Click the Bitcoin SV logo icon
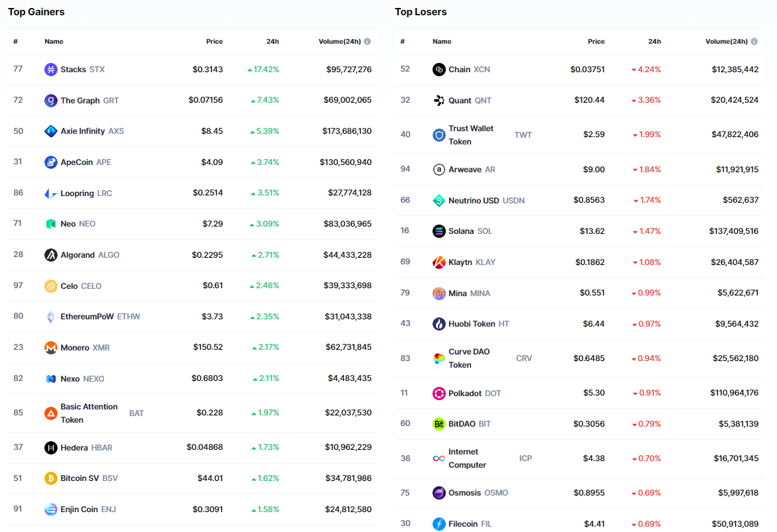The height and width of the screenshot is (532, 777). point(51,478)
